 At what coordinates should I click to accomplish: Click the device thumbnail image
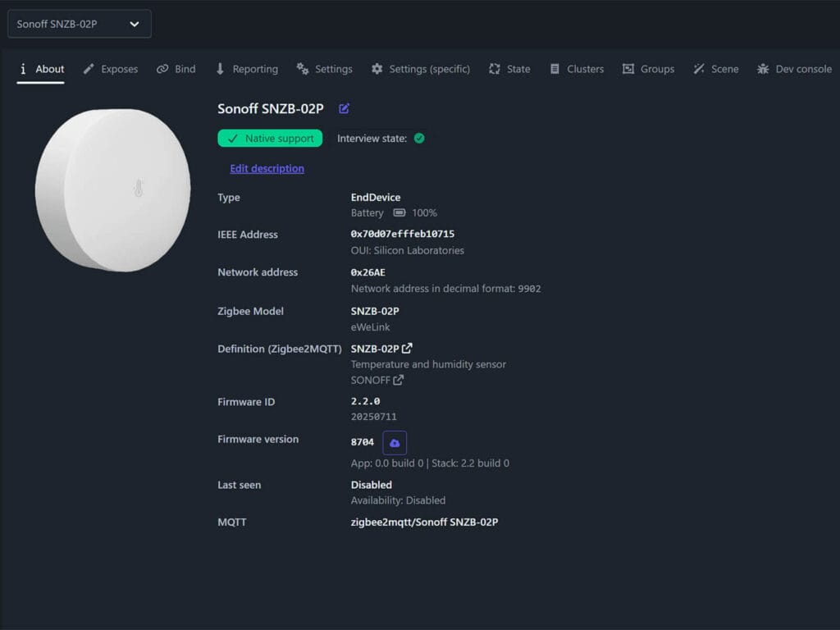pos(113,190)
